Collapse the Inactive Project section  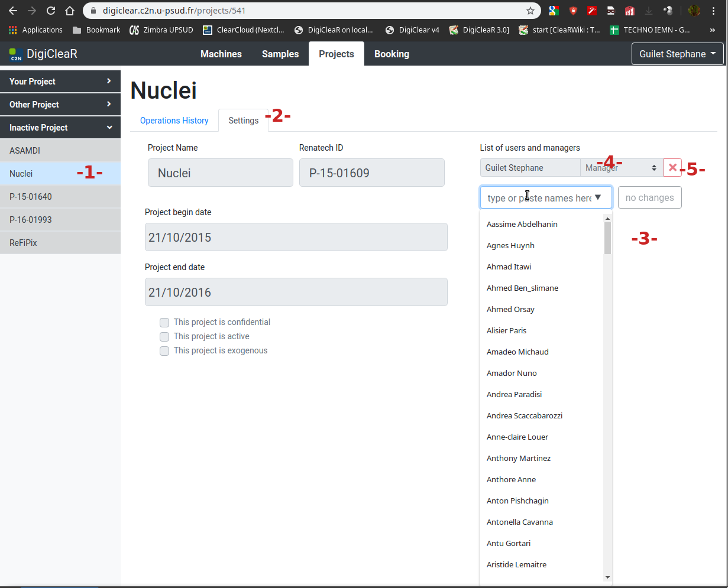pos(60,128)
